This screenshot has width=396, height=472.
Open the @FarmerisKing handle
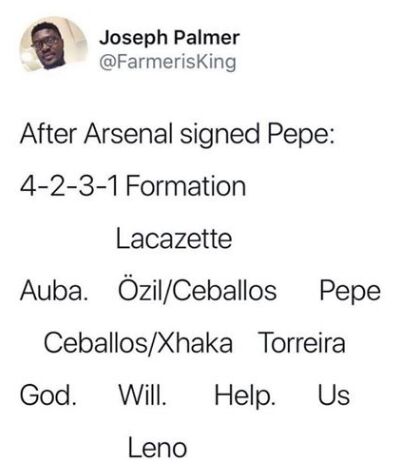click(168, 62)
